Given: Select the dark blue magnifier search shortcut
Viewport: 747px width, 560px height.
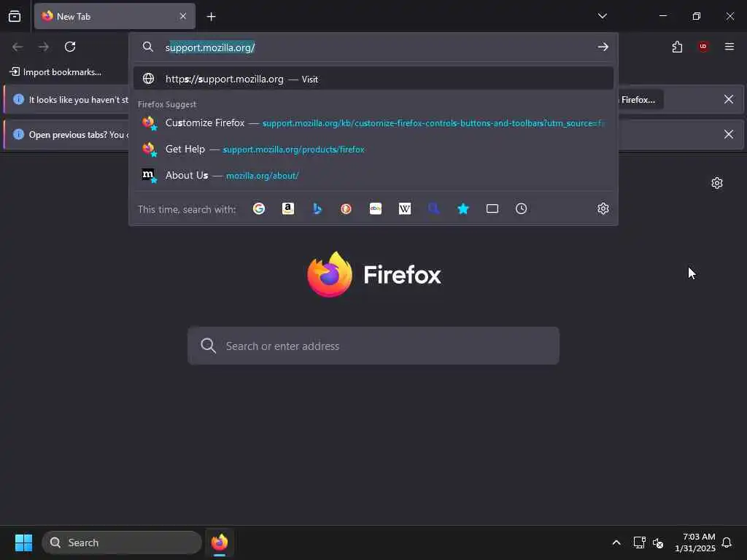Looking at the screenshot, I should (433, 209).
